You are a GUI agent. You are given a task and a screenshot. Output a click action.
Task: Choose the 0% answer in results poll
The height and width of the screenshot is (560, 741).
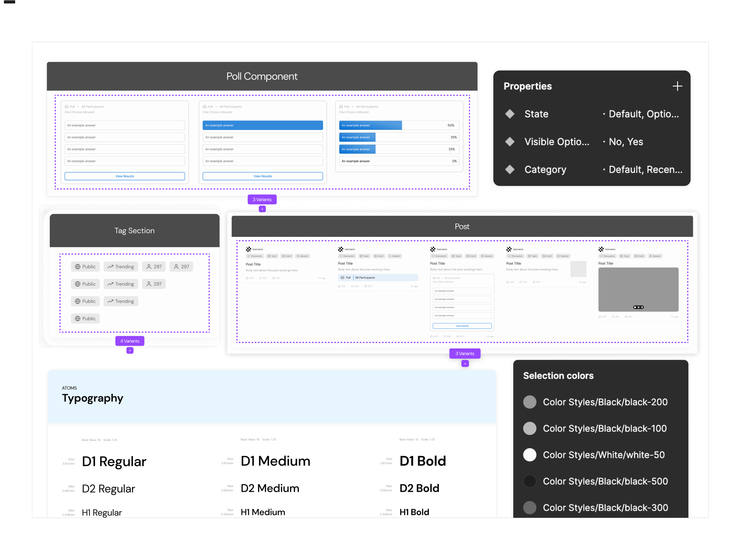point(399,161)
